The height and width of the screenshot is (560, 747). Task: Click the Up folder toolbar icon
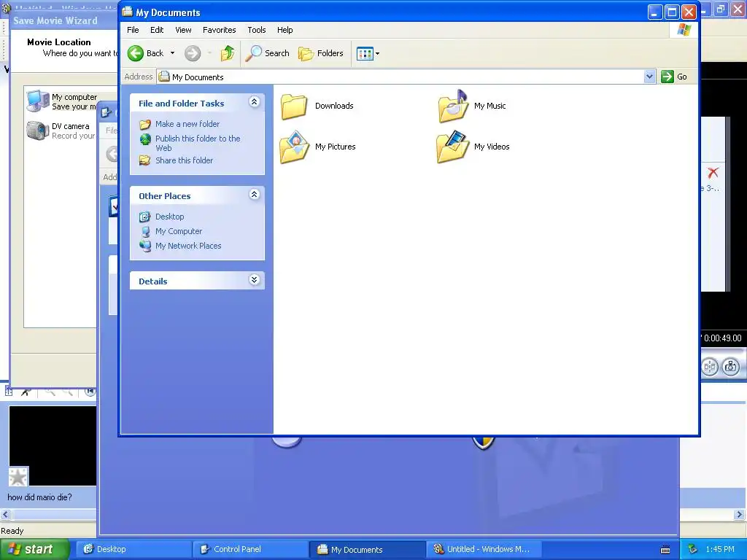point(228,53)
